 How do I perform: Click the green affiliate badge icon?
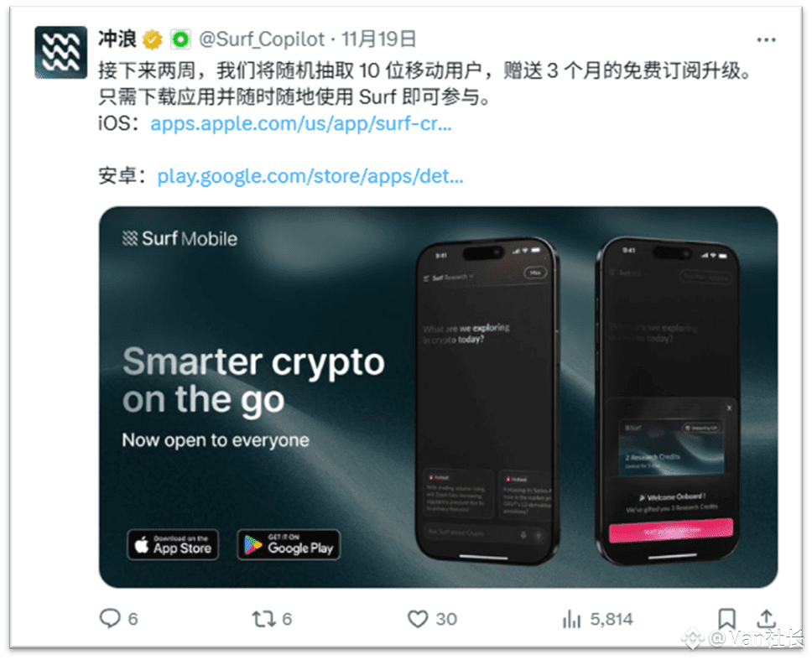click(180, 39)
